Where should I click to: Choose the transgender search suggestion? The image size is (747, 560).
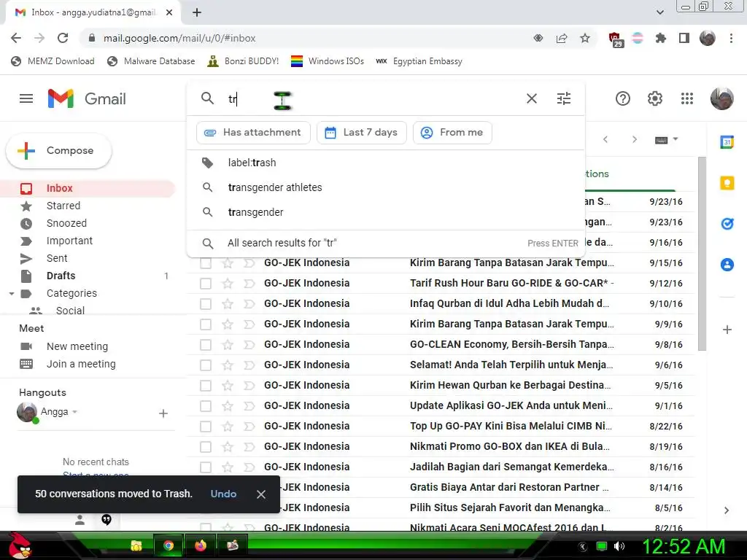pos(386,212)
